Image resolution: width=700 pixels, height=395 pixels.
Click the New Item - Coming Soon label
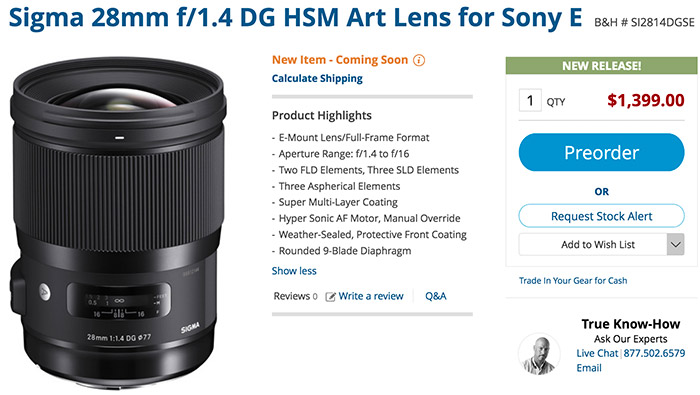pos(340,60)
